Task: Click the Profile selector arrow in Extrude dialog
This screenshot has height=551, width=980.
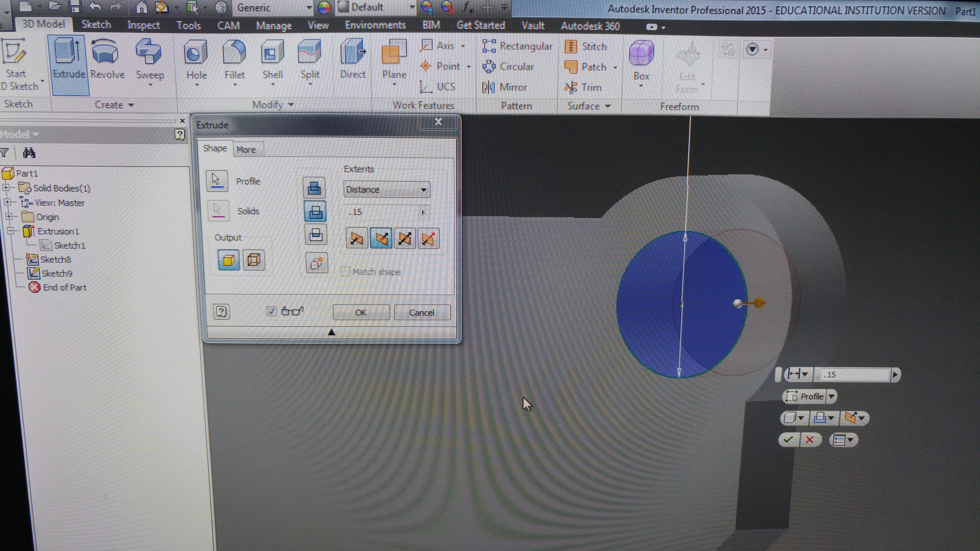Action: [217, 181]
